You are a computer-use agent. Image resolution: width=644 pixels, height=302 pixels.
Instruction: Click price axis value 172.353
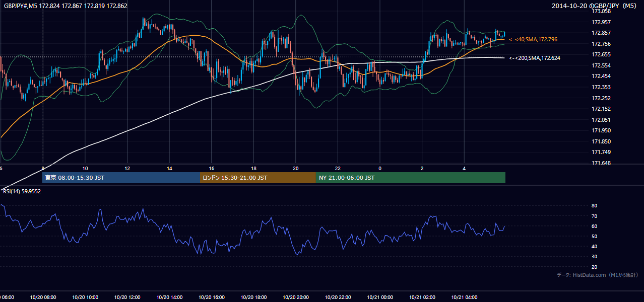coord(601,88)
